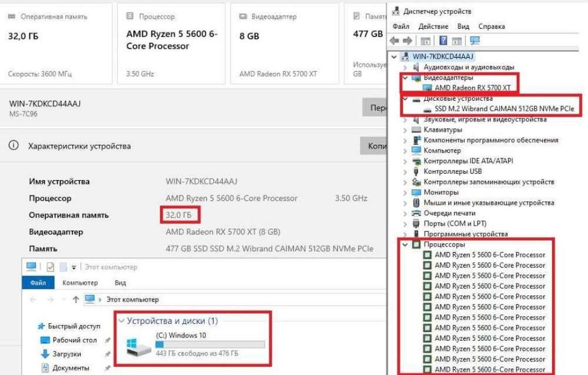Viewport: 588px width, 375px height.
Task: Collapse the Устройства и диски group
Action: [122, 321]
